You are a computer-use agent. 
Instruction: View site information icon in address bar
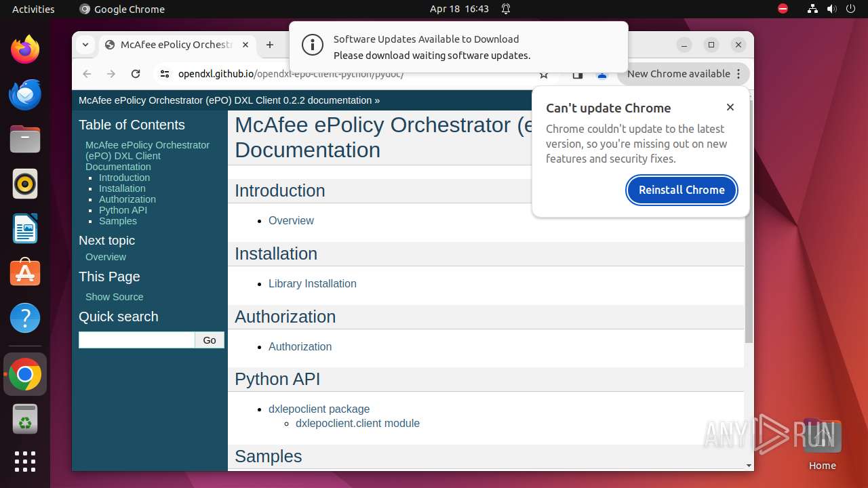pyautogui.click(x=165, y=74)
